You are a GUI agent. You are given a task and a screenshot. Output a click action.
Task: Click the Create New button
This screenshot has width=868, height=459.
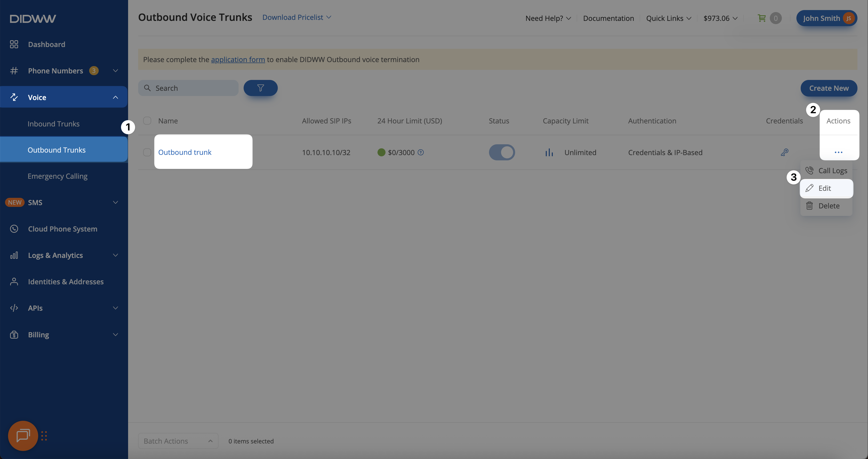click(829, 88)
